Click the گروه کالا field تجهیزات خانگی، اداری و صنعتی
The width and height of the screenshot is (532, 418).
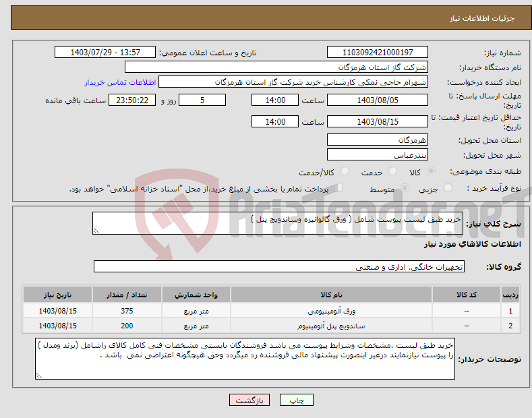coord(279,267)
